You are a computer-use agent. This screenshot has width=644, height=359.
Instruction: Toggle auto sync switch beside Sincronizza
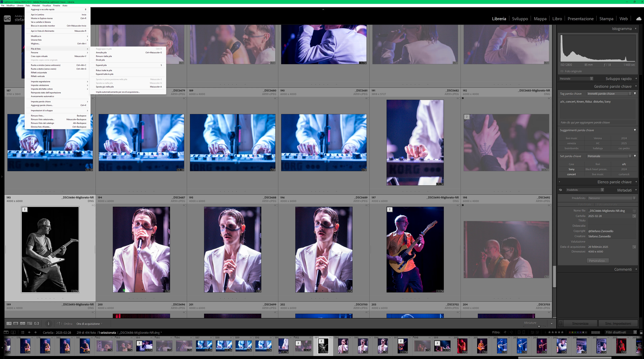(561, 323)
